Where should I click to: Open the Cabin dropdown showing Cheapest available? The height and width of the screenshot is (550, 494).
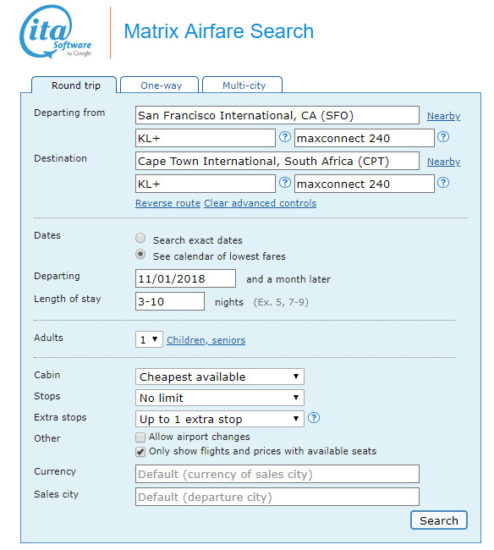(x=220, y=377)
